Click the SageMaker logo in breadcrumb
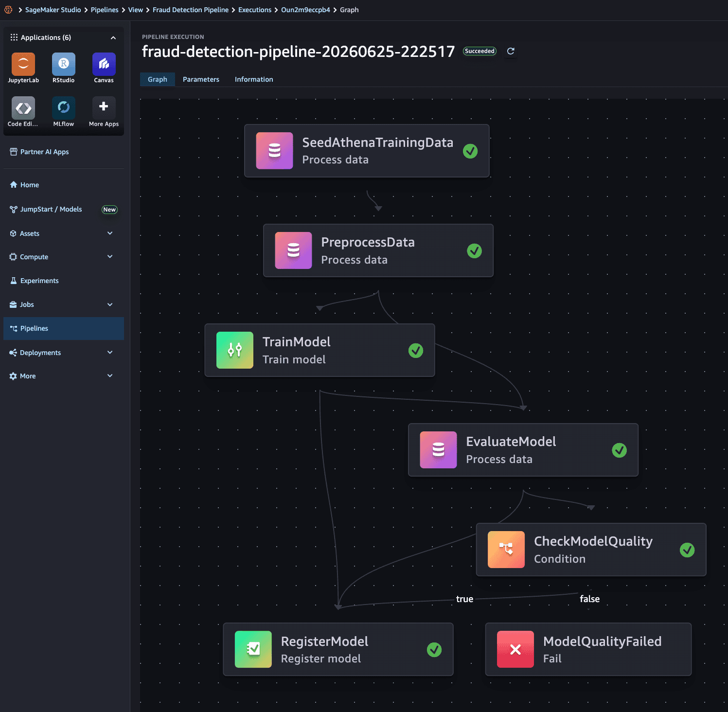Screen dimensions: 728x712 pos(8,10)
